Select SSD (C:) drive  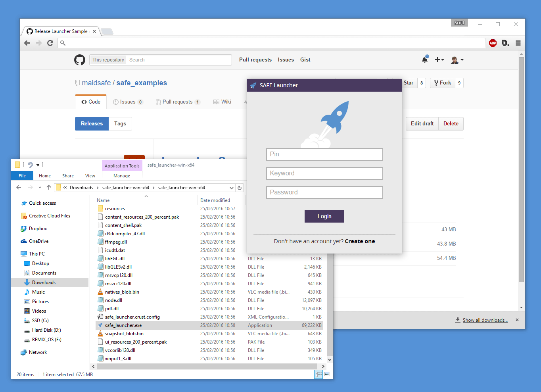(x=40, y=321)
